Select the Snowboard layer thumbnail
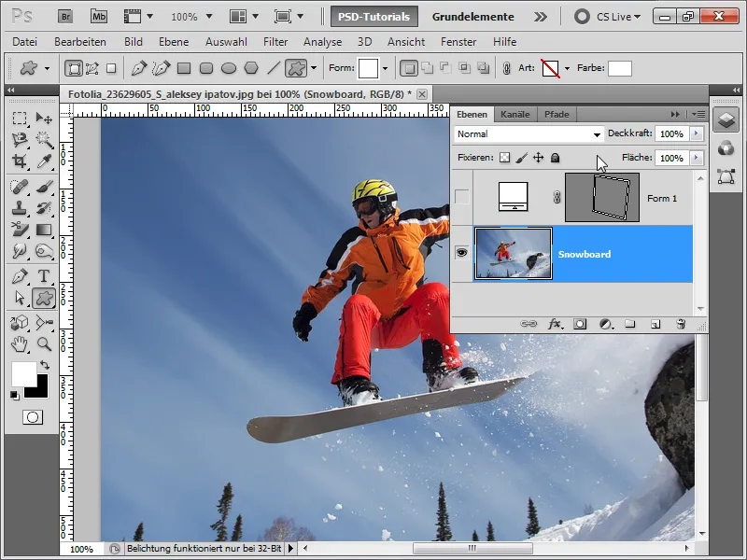Image resolution: width=747 pixels, height=560 pixels. [513, 253]
